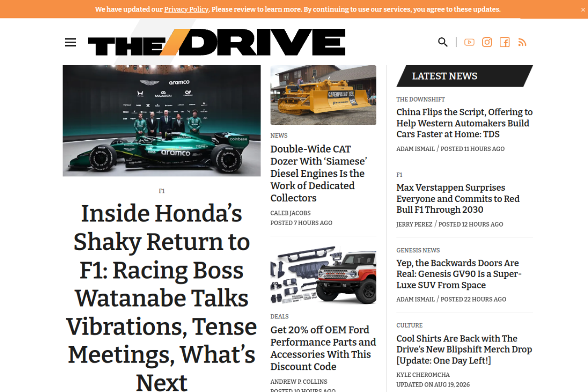View author Kyle Cheromcha

pyautogui.click(x=423, y=375)
